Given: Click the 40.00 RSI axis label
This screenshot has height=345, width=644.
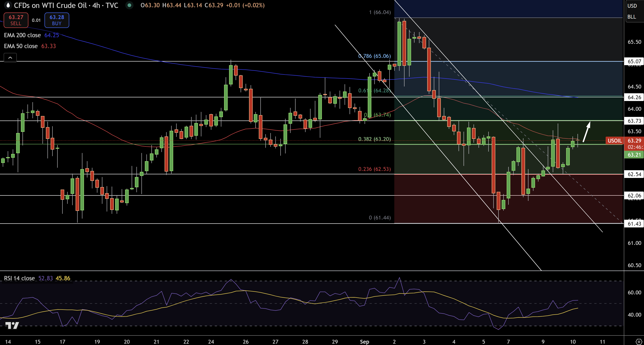Looking at the screenshot, I should [x=634, y=315].
